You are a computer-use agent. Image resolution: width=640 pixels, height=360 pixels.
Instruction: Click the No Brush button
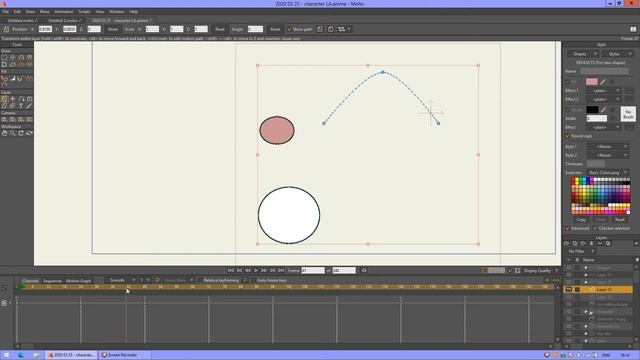click(x=628, y=114)
